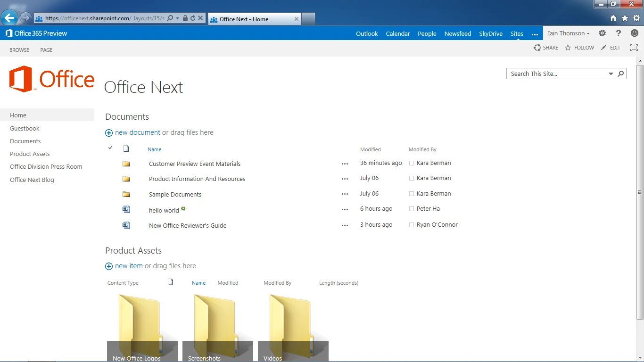
Task: Open Product Assets in left navigation
Action: pos(30,154)
